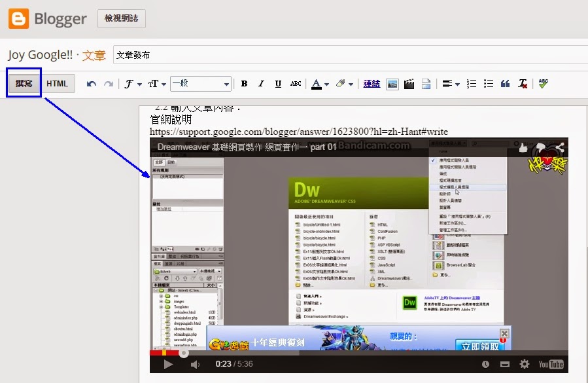588x383 pixels.
Task: Redo the last edit
Action: pyautogui.click(x=109, y=84)
